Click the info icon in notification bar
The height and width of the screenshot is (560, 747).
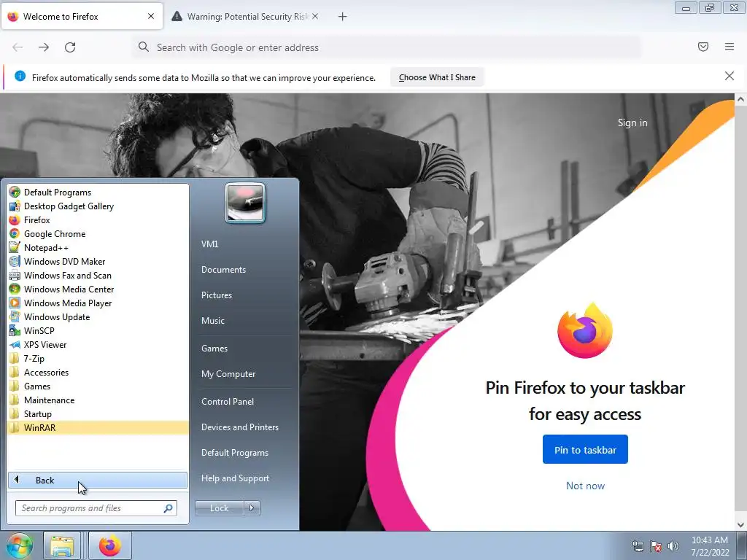tap(20, 76)
